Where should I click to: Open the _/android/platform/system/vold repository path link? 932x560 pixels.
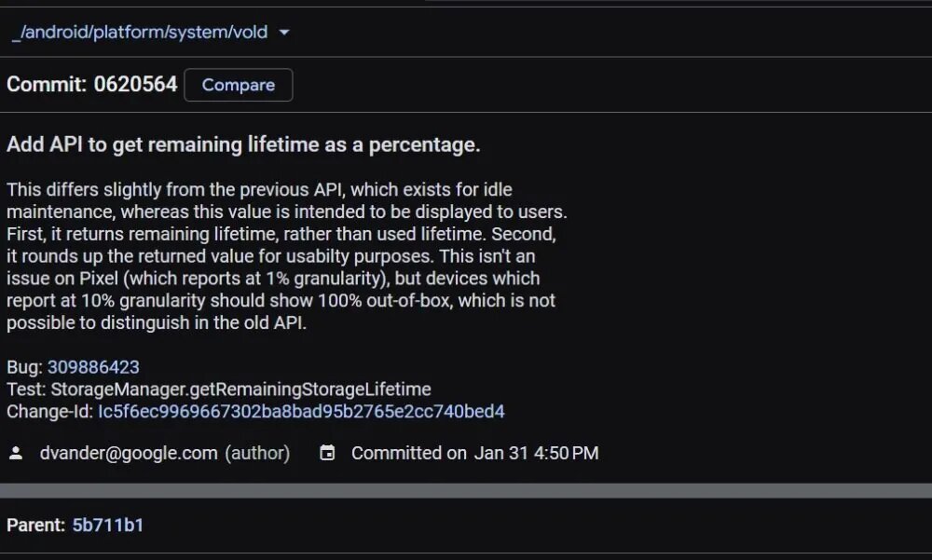140,32
